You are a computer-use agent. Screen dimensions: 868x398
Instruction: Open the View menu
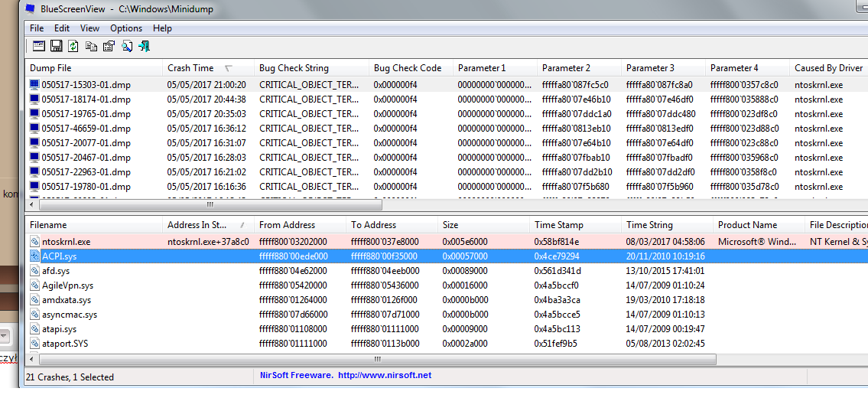coord(89,28)
